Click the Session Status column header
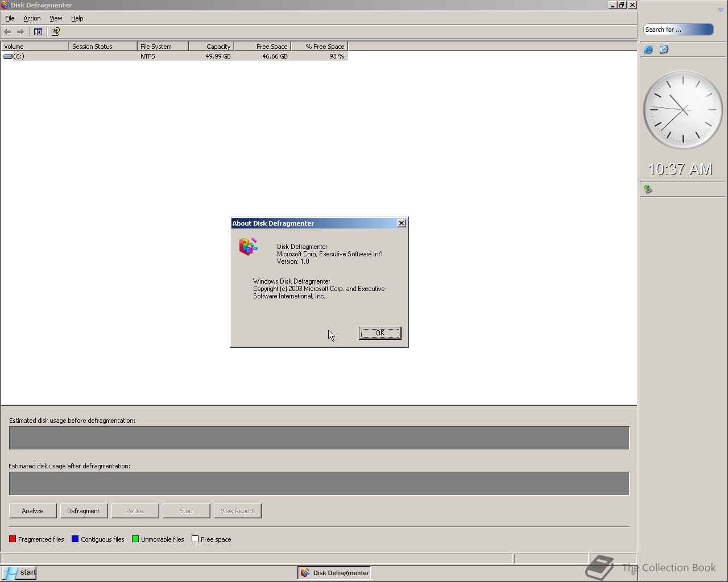 click(103, 47)
